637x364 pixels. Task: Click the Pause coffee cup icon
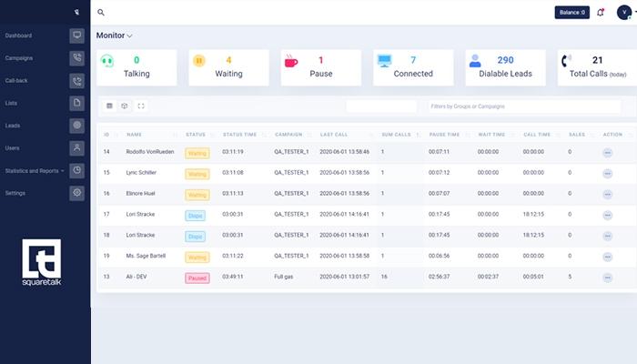[x=291, y=61]
